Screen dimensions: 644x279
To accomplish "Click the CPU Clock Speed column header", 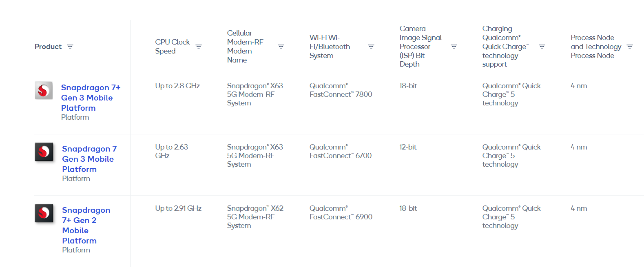I will [x=172, y=47].
